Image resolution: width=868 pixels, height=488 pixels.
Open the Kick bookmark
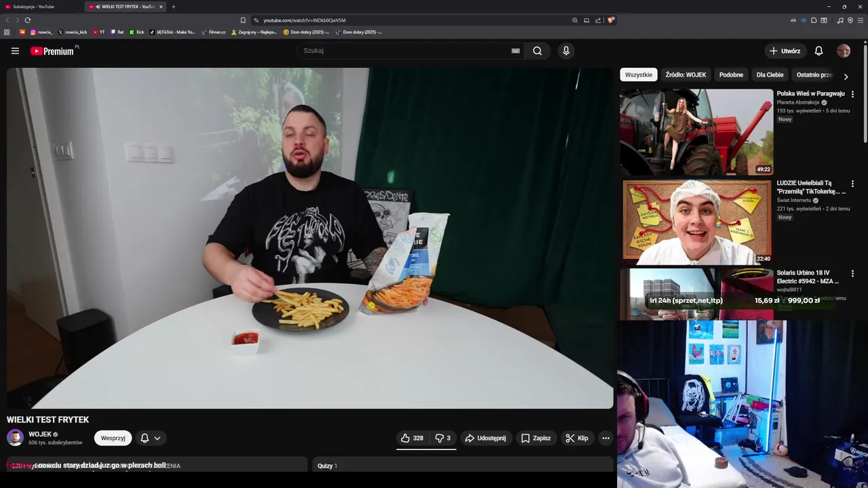coord(136,32)
